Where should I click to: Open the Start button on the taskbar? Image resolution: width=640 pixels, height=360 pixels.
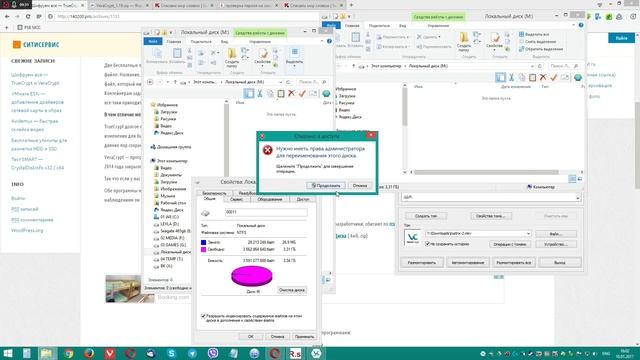(x=8, y=353)
